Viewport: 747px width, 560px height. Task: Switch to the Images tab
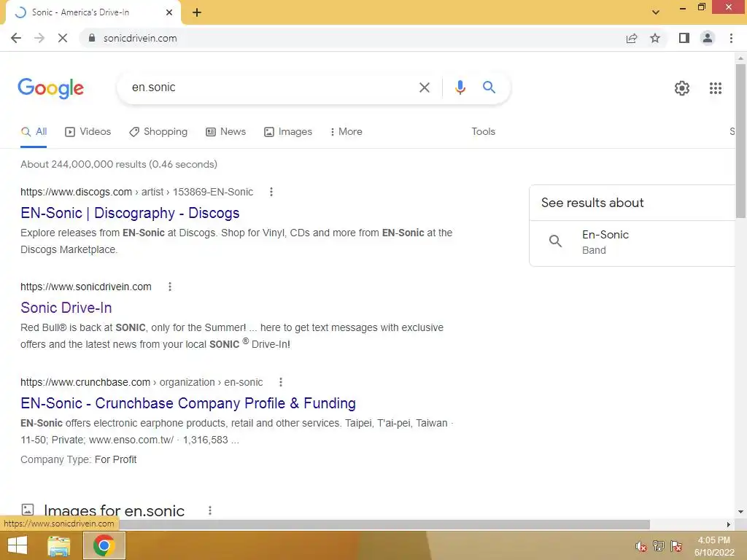288,132
